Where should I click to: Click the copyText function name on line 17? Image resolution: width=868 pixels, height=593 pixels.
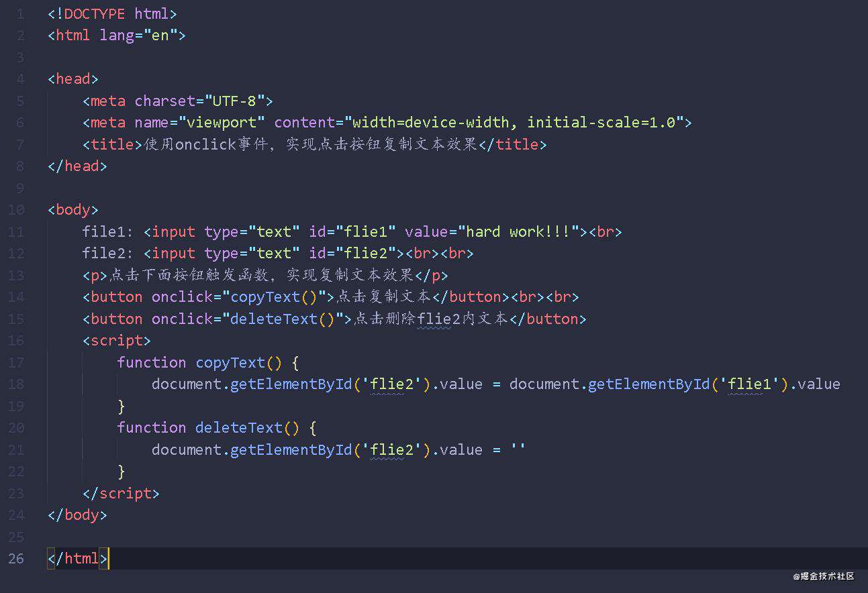click(x=230, y=362)
